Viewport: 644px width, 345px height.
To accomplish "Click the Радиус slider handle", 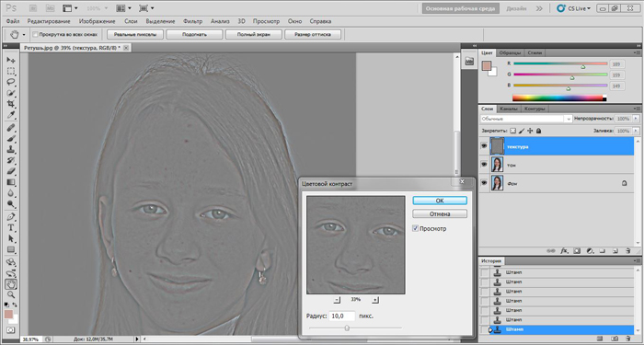I will (347, 328).
